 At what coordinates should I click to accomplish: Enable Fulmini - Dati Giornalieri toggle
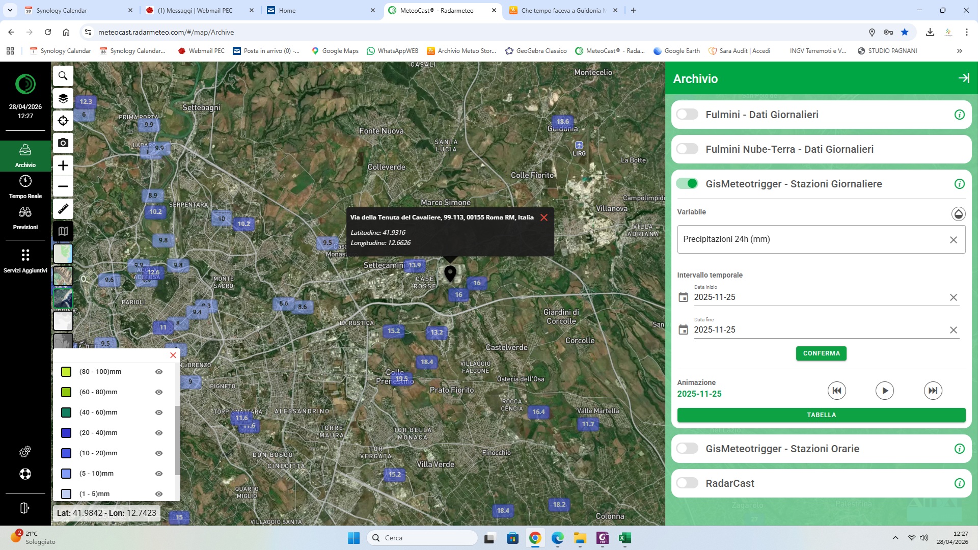(x=688, y=115)
